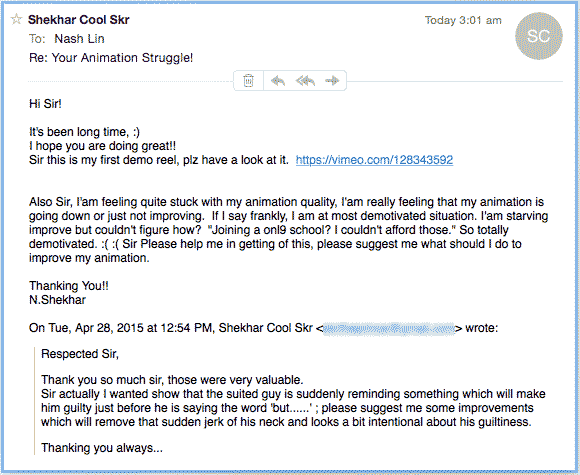The image size is (580, 475).
Task: Click the Thanking you always... closing line
Action: 102,448
